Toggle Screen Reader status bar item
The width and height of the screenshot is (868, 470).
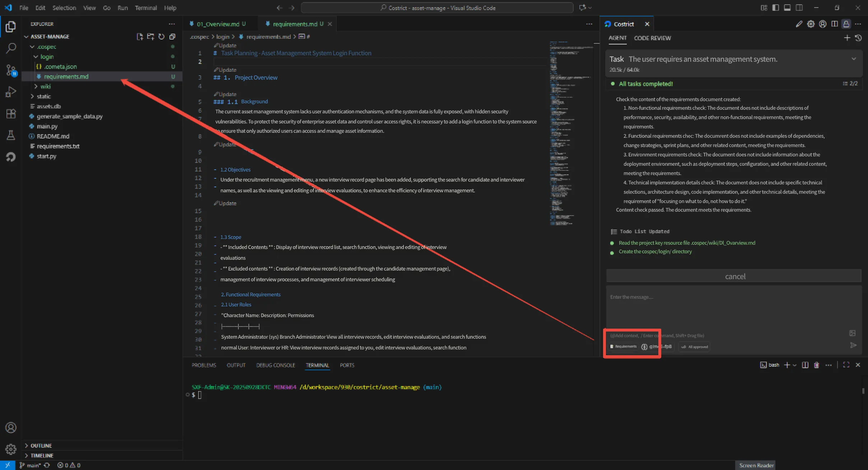click(756, 465)
